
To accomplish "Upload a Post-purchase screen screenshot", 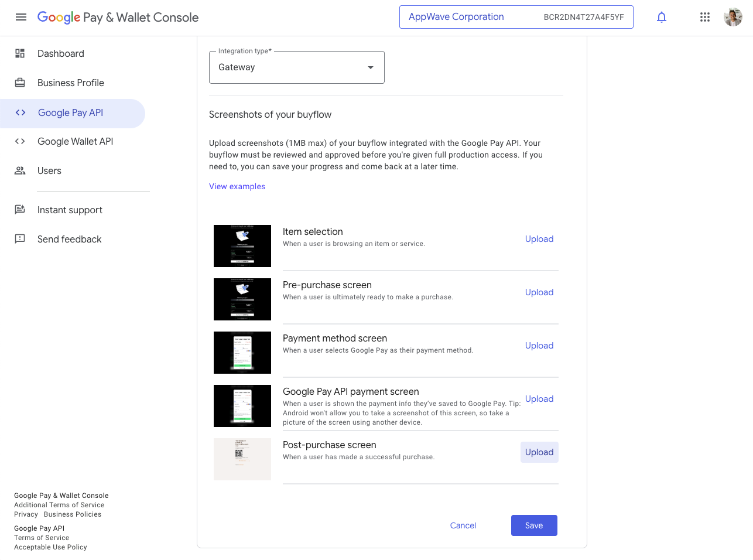I will point(539,452).
